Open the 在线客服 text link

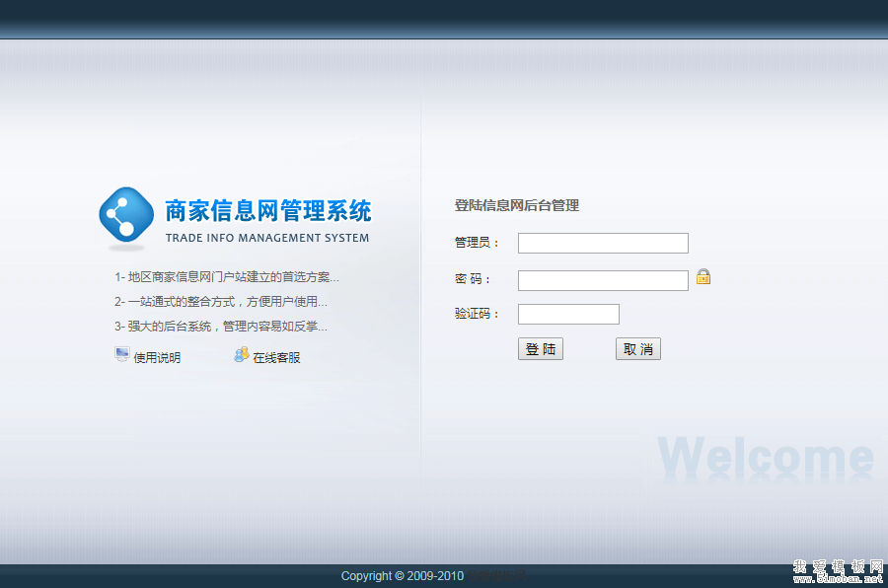click(x=276, y=358)
